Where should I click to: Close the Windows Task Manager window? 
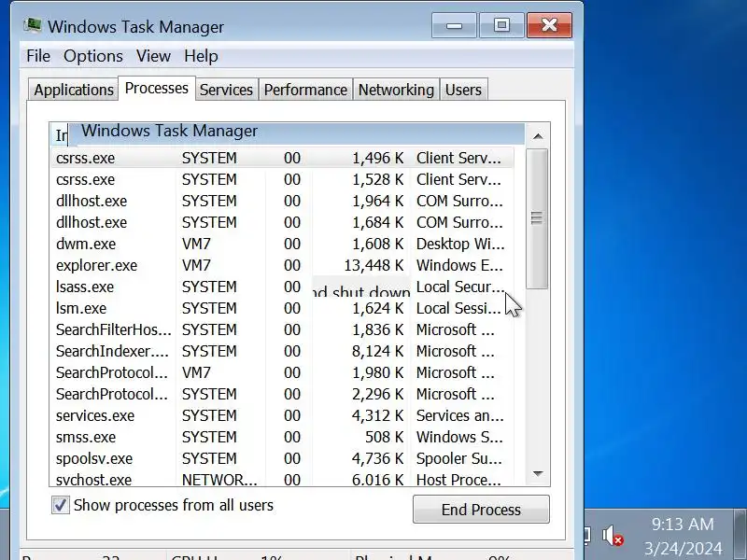[549, 25]
